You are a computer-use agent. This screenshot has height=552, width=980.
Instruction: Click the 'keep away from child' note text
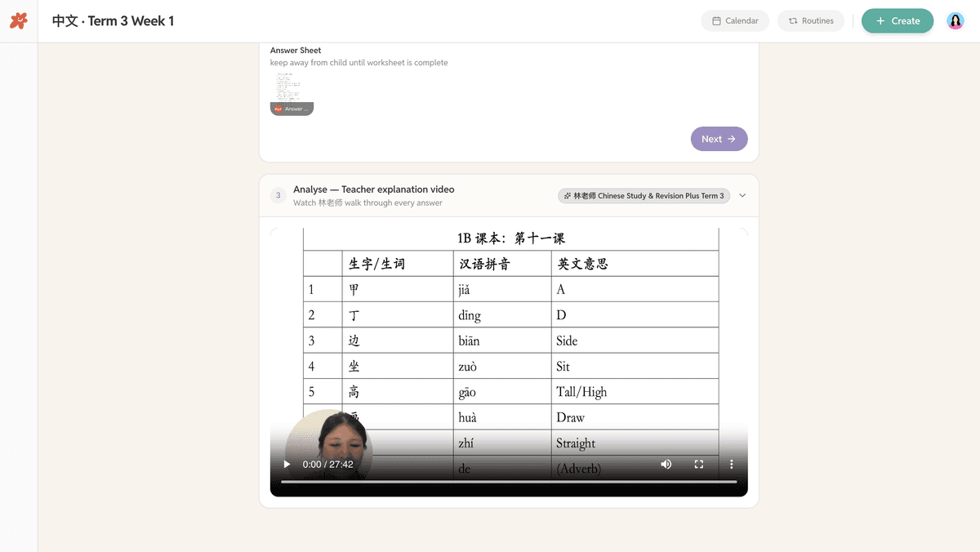[x=359, y=63]
